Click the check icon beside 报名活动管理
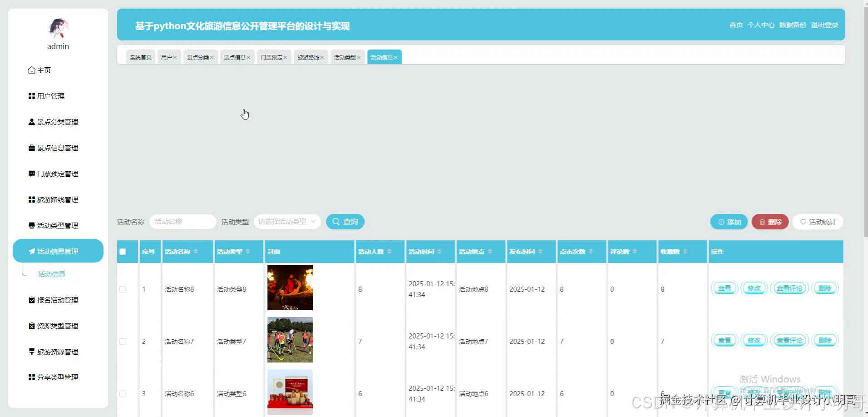 [x=32, y=300]
